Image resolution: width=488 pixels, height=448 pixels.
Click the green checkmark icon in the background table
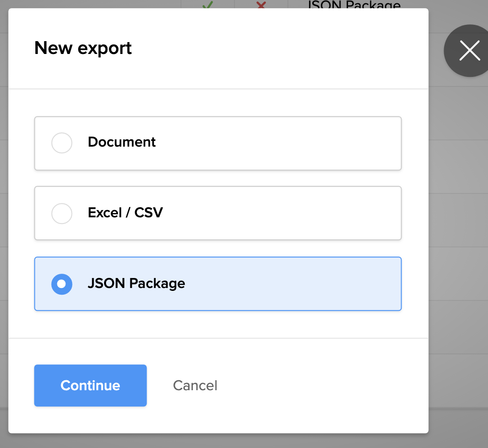(x=207, y=5)
